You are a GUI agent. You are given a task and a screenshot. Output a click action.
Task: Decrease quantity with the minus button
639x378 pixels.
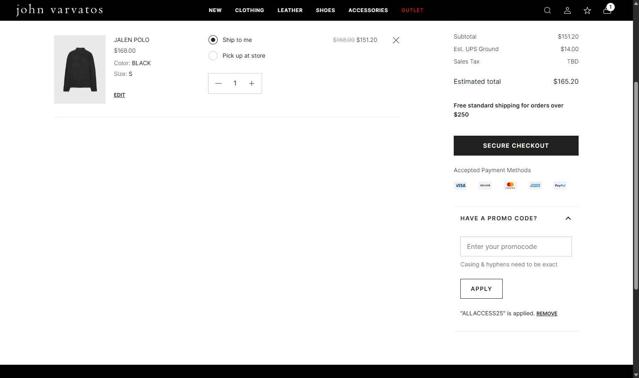tap(218, 83)
